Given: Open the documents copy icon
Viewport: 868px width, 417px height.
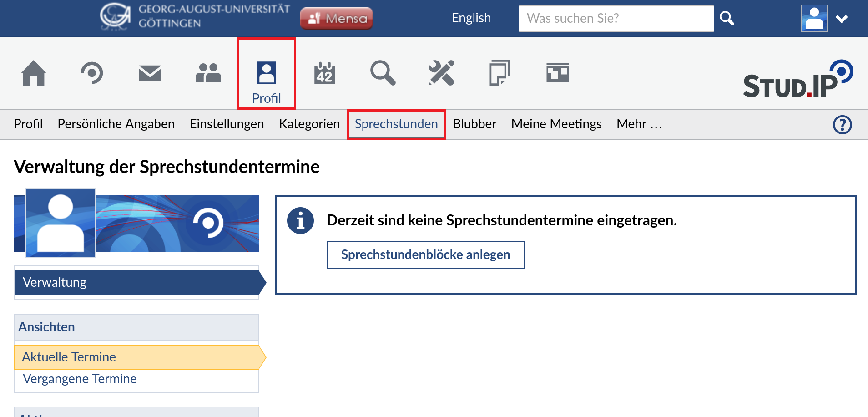Looking at the screenshot, I should pyautogui.click(x=499, y=73).
